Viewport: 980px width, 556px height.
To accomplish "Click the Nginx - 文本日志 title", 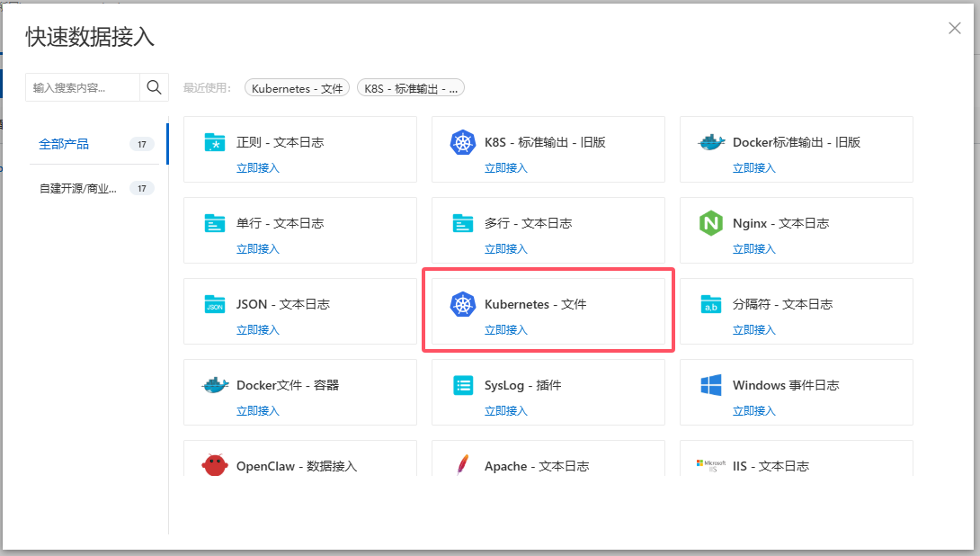I will pyautogui.click(x=780, y=222).
